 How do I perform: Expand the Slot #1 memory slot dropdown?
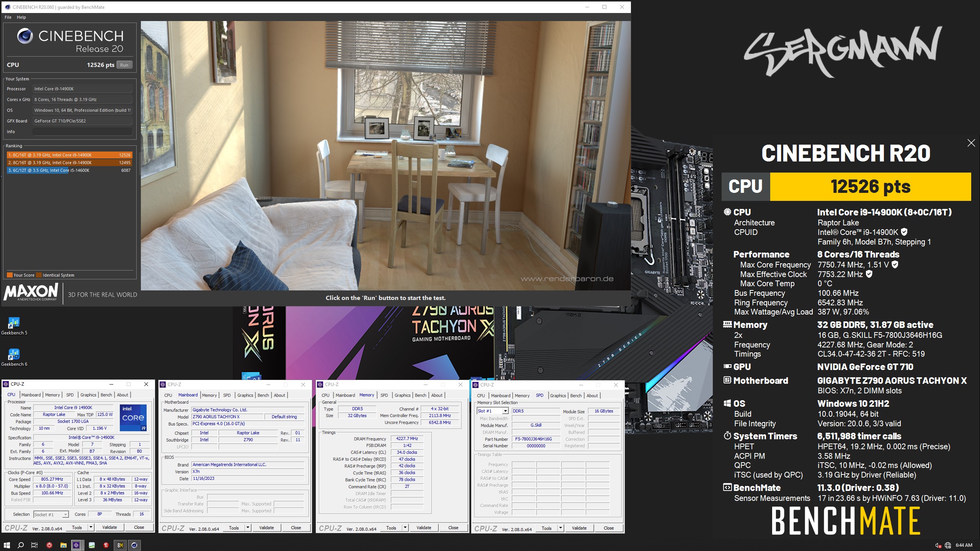tap(505, 411)
